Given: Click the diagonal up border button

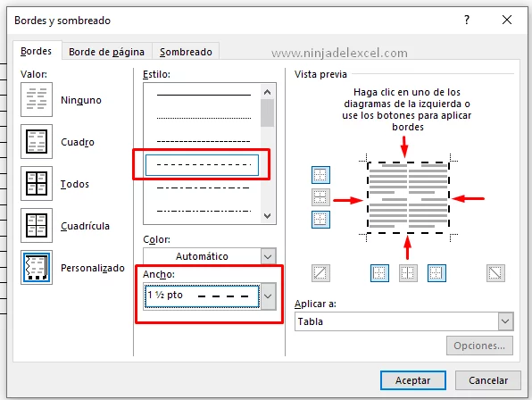Looking at the screenshot, I should (320, 273).
